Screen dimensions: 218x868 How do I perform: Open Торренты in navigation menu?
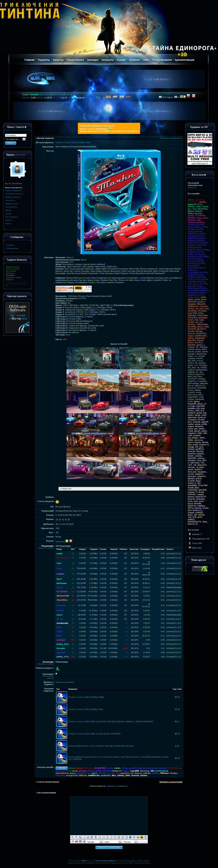click(x=43, y=60)
